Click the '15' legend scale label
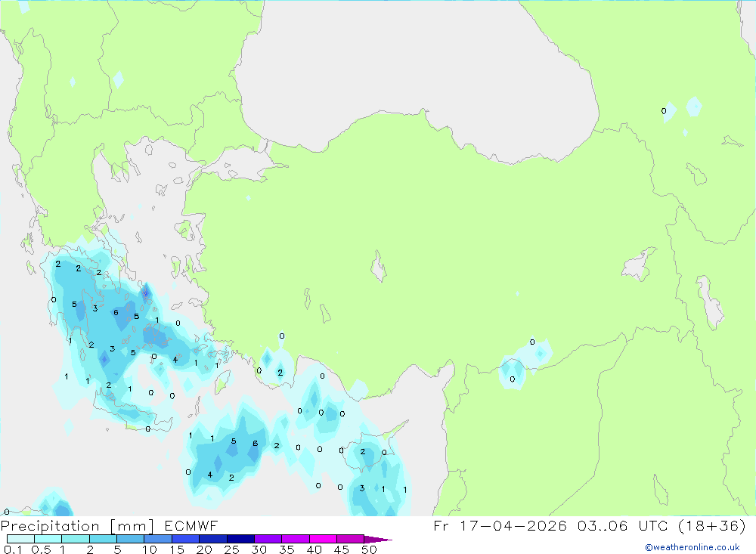Screen dimensions: 756x554 click(x=177, y=549)
